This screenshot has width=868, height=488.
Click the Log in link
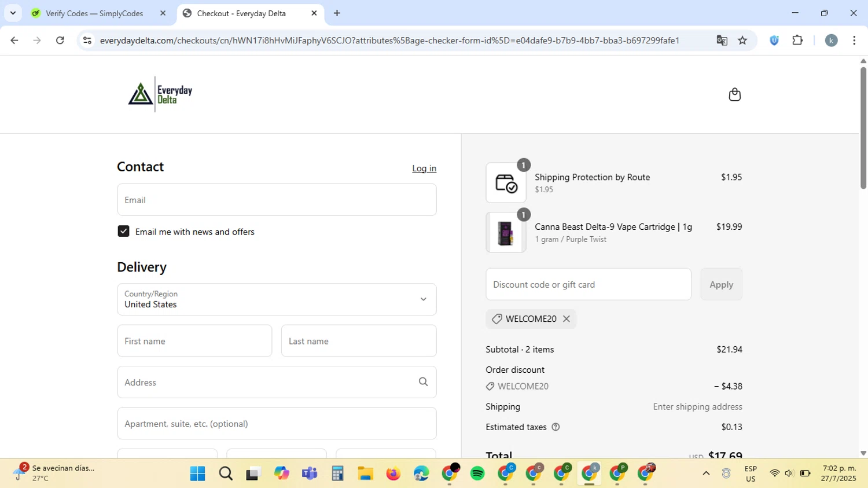(x=424, y=168)
